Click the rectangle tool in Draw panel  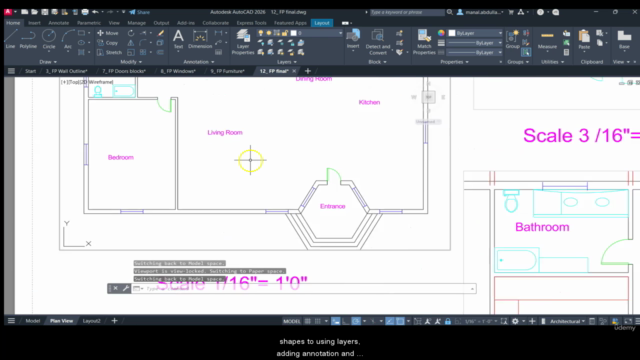[x=82, y=33]
